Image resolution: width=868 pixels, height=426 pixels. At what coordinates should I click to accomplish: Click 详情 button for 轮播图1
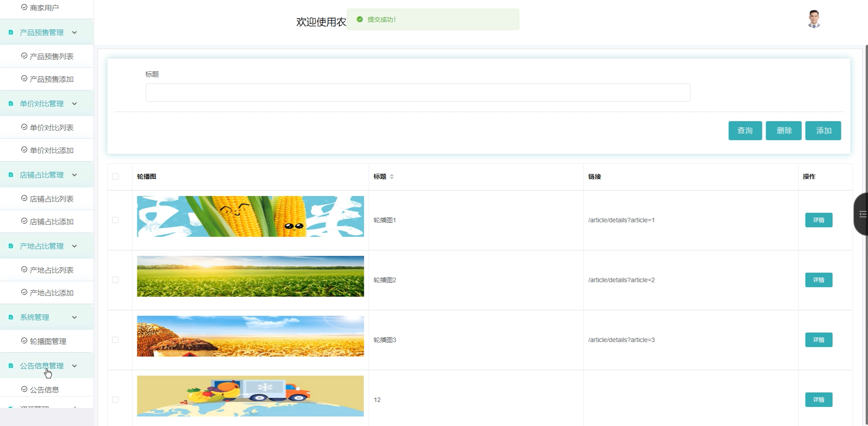click(x=819, y=220)
